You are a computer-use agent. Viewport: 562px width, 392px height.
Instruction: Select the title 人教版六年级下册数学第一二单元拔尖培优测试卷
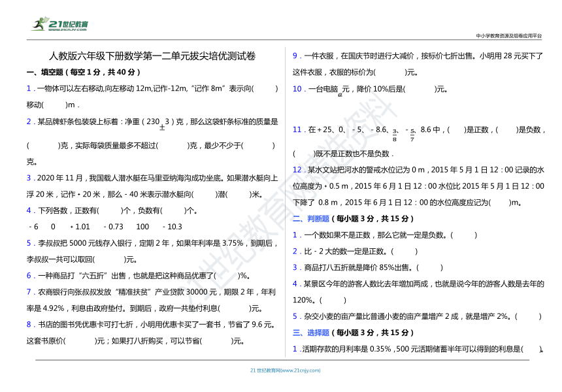point(152,56)
